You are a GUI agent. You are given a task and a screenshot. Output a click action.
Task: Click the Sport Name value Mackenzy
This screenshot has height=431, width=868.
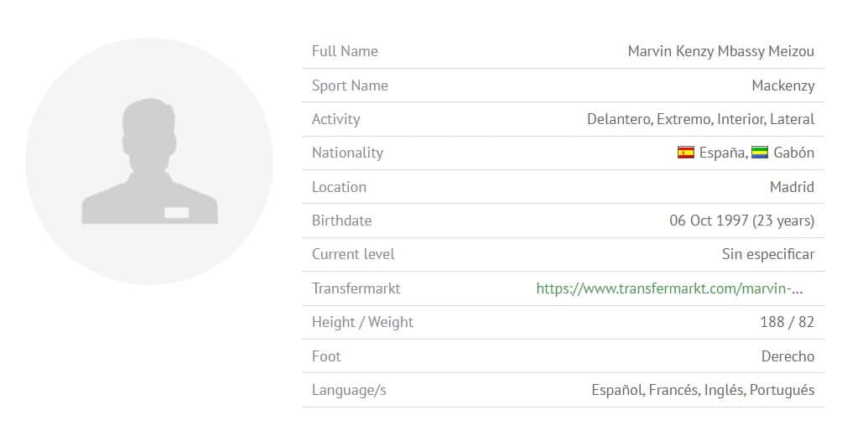pos(782,86)
